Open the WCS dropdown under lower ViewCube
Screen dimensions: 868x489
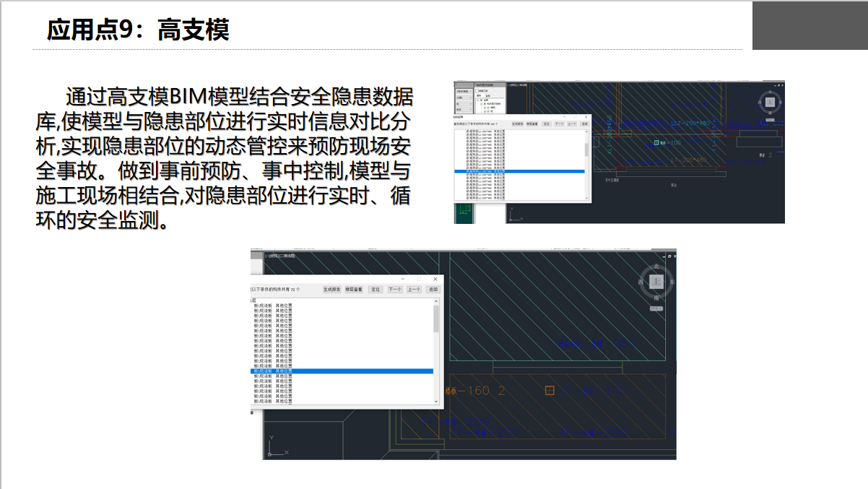point(656,308)
